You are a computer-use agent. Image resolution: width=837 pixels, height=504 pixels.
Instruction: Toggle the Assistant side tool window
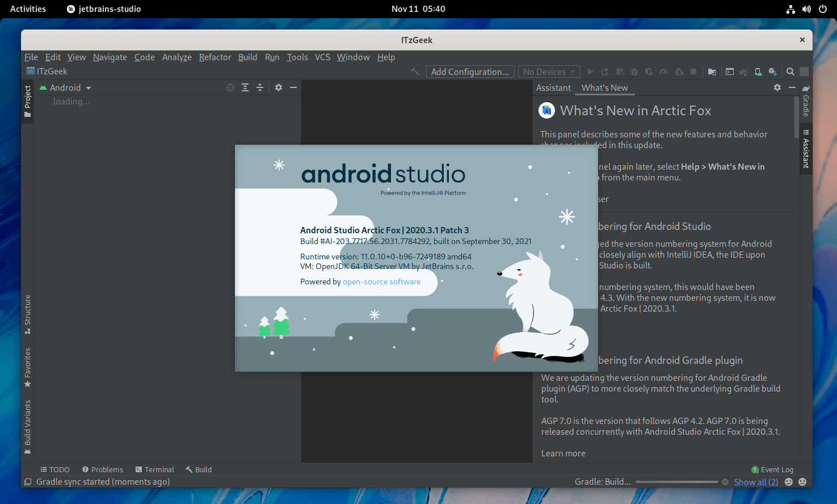pyautogui.click(x=806, y=149)
